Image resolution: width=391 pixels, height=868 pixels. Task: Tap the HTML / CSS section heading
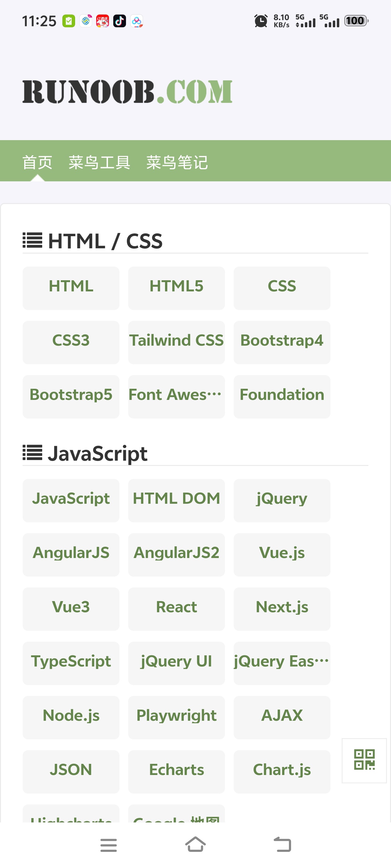(105, 241)
